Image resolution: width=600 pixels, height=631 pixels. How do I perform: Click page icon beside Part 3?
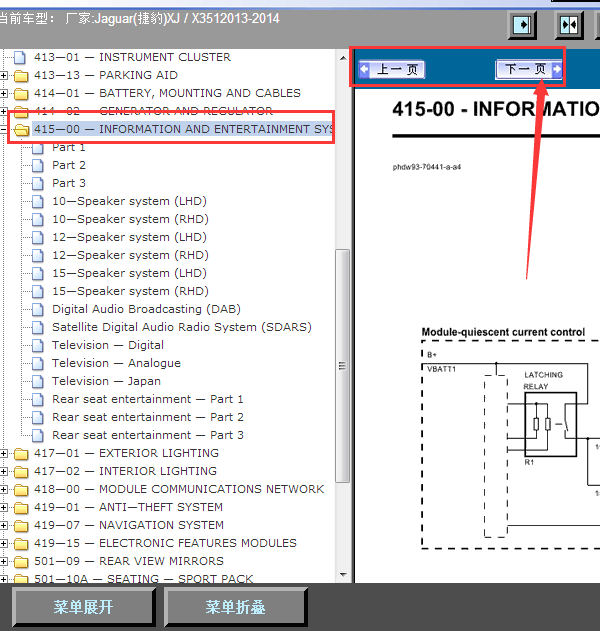point(38,184)
